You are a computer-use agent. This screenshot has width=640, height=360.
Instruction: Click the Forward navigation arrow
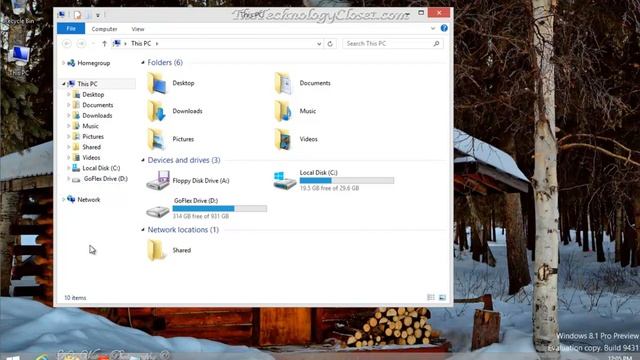[81, 44]
